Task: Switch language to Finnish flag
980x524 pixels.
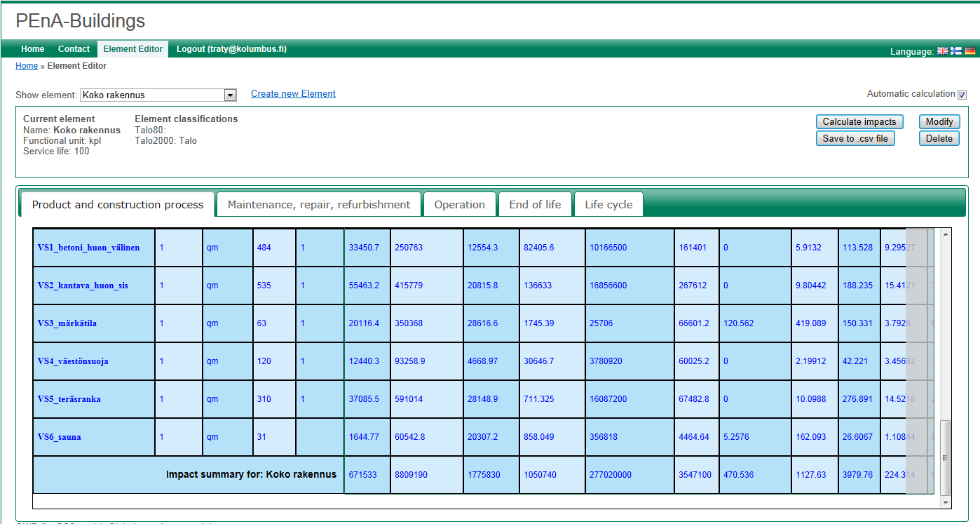Action: pyautogui.click(x=956, y=51)
